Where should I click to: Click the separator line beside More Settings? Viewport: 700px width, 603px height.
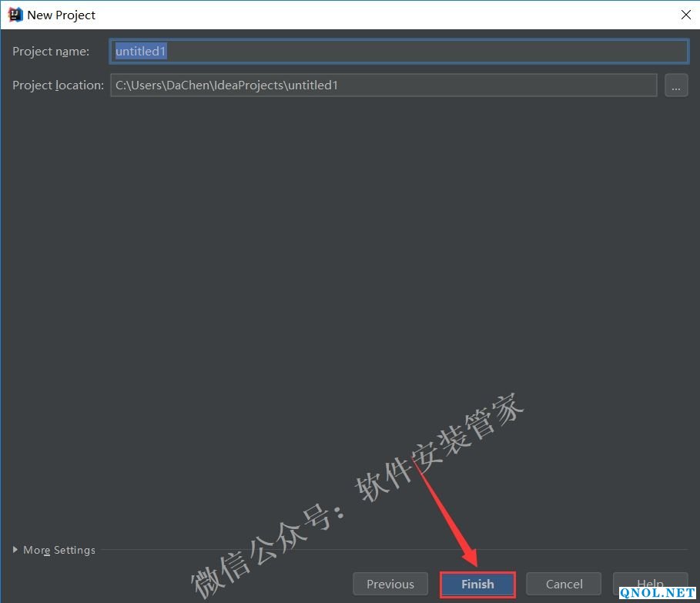(x=385, y=550)
